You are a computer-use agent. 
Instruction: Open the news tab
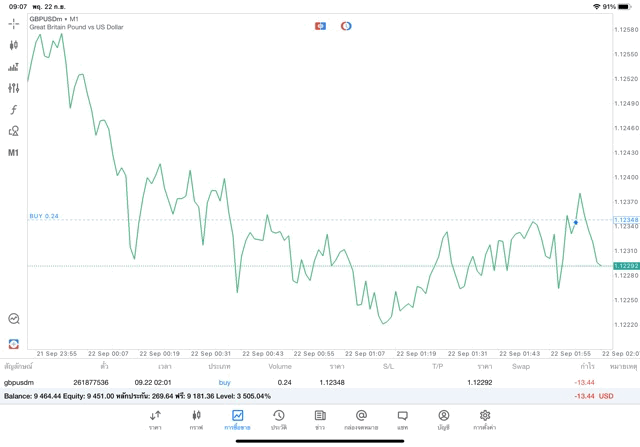coord(320,420)
